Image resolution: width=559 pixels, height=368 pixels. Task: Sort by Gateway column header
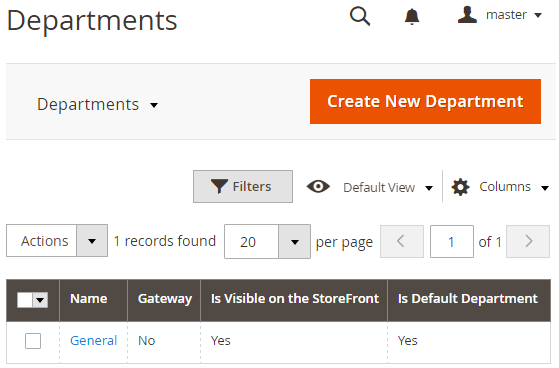pos(165,299)
